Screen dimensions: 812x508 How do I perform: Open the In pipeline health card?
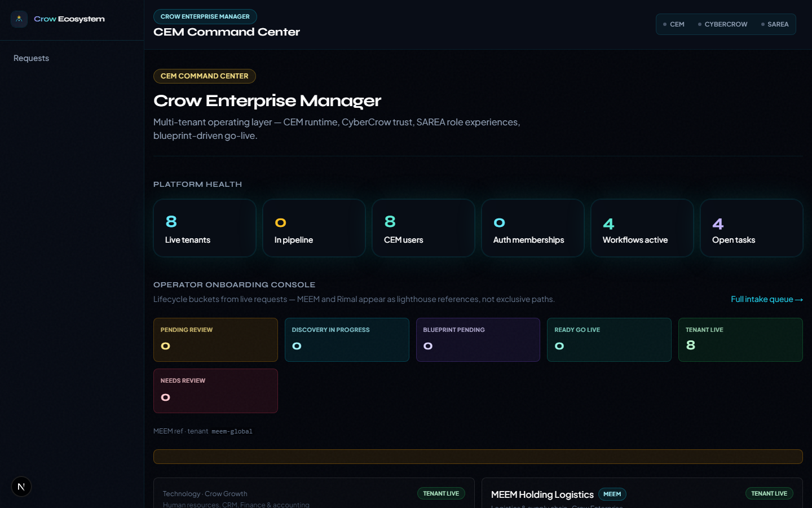(x=314, y=228)
